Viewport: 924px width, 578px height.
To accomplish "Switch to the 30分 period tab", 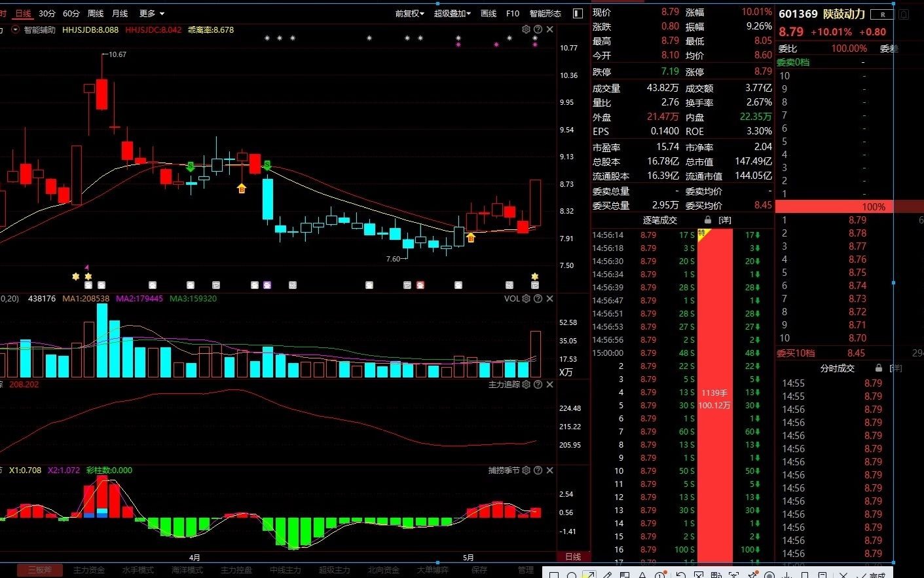I will coord(47,13).
